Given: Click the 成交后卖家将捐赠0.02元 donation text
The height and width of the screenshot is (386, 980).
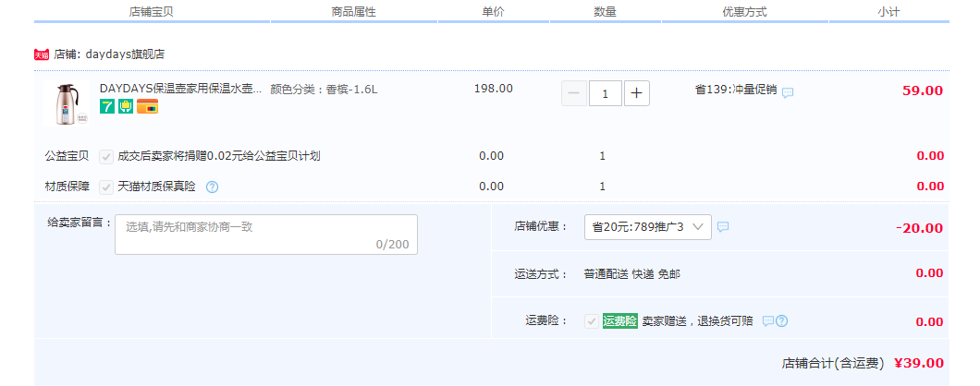Looking at the screenshot, I should [219, 156].
